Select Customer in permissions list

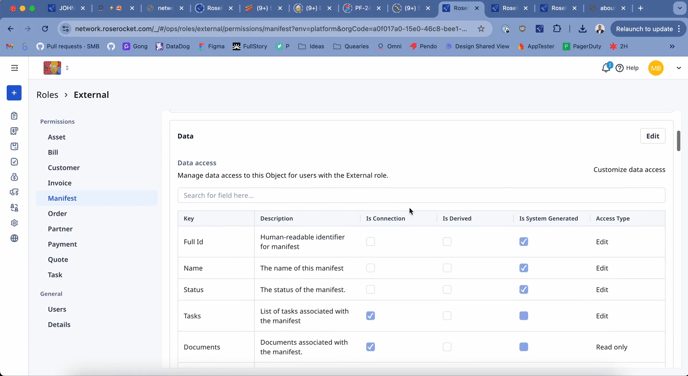tap(64, 168)
